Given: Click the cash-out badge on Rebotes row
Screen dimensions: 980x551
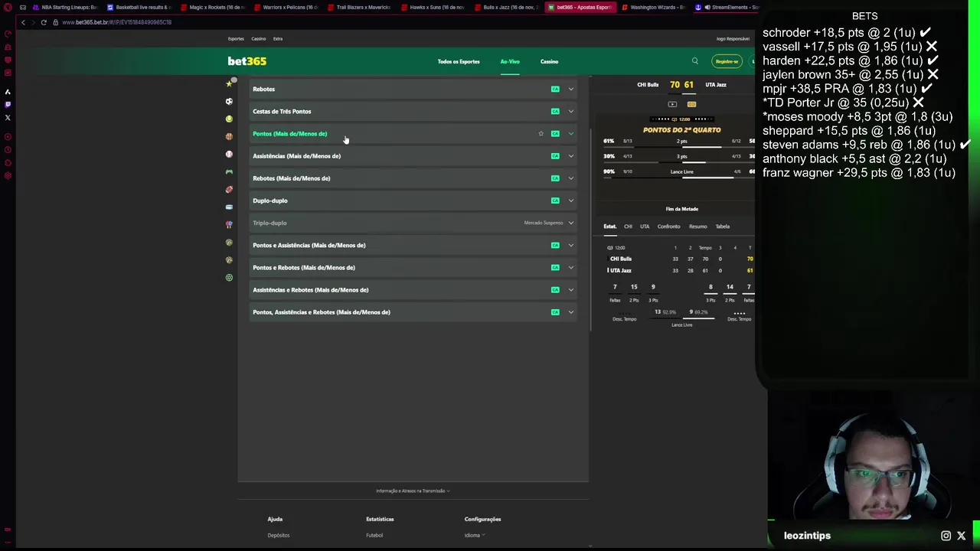Looking at the screenshot, I should click(x=555, y=90).
